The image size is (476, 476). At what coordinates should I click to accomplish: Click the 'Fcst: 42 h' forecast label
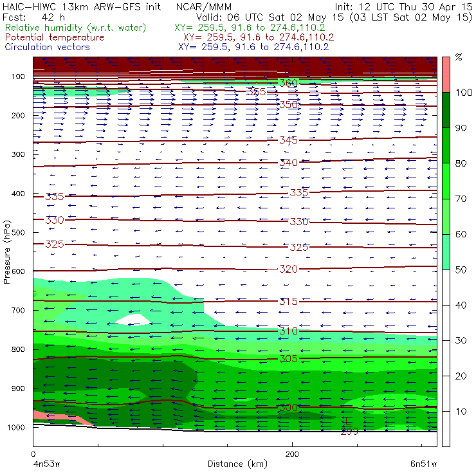pyautogui.click(x=33, y=17)
